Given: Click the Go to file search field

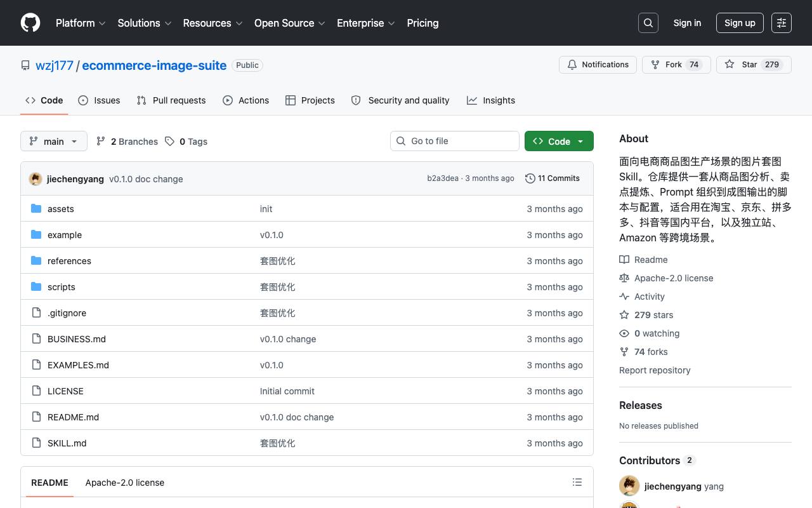Looking at the screenshot, I should click(x=455, y=141).
